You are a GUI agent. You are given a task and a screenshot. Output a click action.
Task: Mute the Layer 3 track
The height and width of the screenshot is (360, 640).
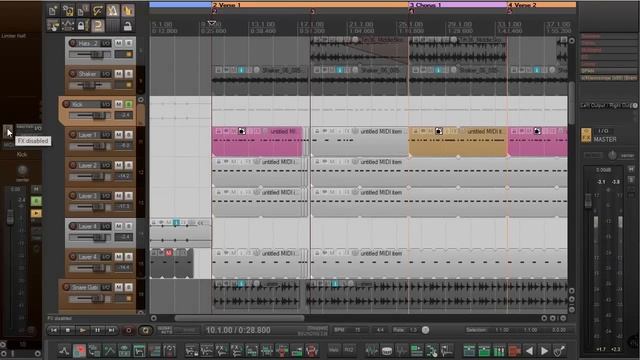(x=118, y=196)
